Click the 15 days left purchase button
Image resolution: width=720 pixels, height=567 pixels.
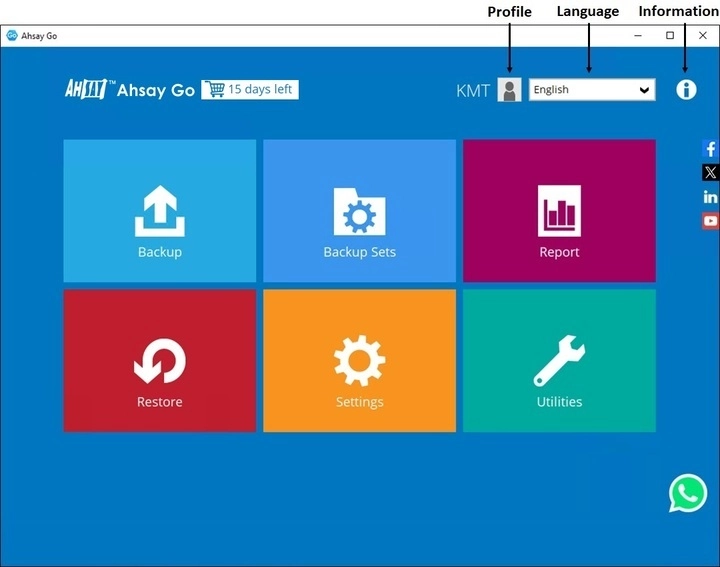(x=250, y=89)
